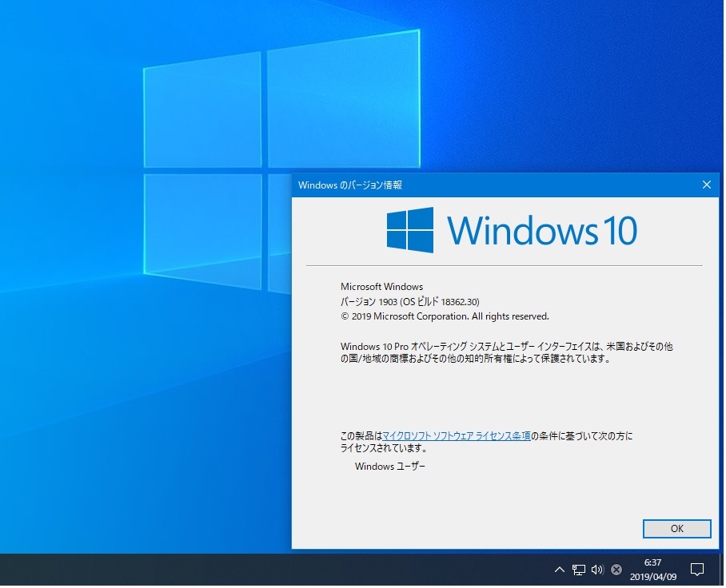Click the Microsoft Windows text line

point(383,288)
